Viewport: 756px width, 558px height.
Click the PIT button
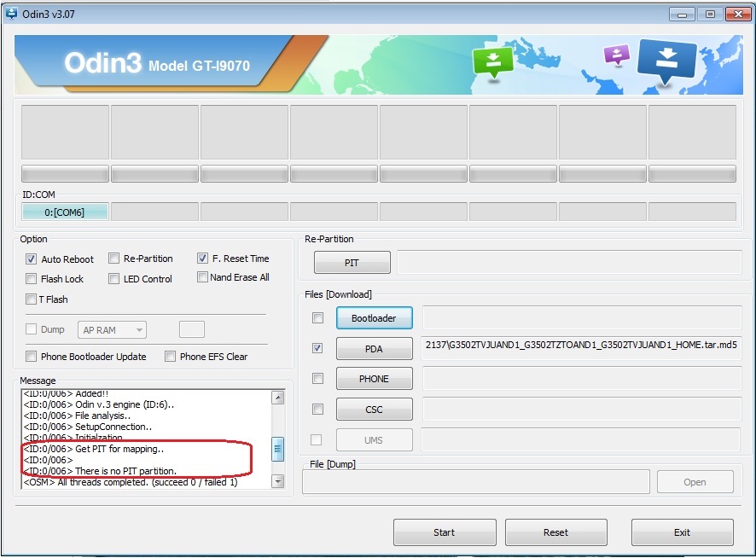[352, 263]
